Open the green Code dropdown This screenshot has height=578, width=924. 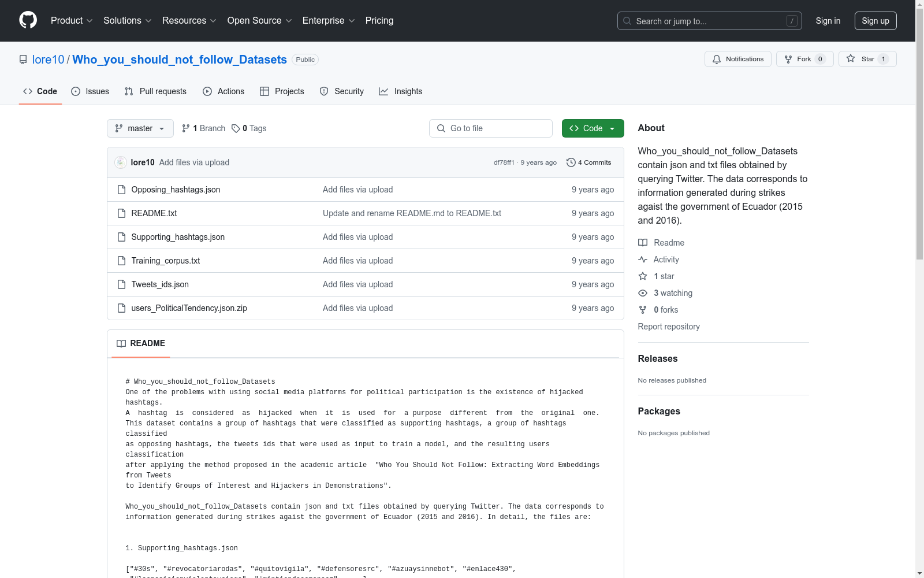point(593,128)
